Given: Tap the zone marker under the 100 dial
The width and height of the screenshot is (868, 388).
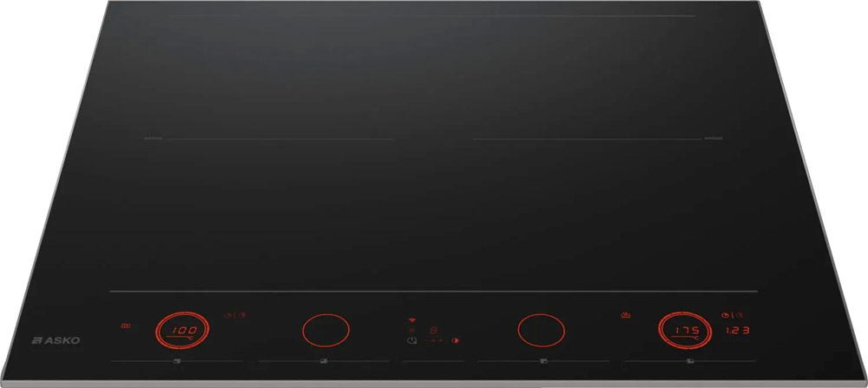Looking at the screenshot, I should click(177, 361).
